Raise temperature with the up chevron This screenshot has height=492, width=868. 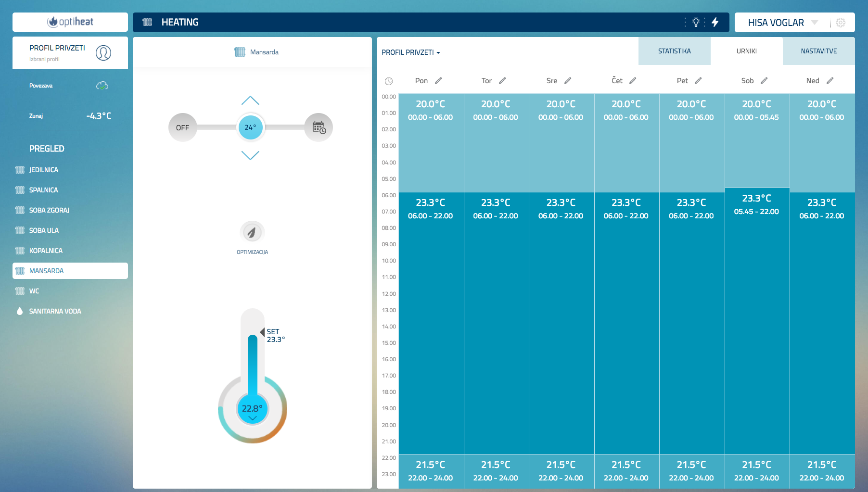click(x=250, y=101)
